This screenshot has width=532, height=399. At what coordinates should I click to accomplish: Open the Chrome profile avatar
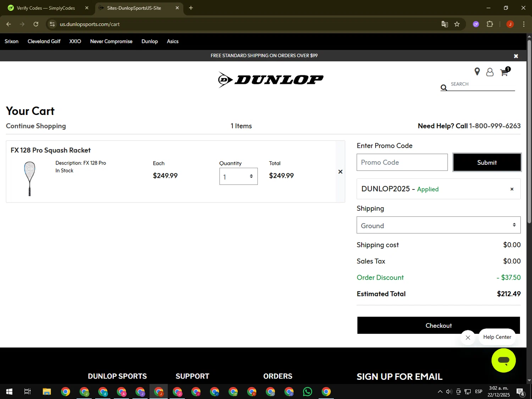click(x=510, y=24)
